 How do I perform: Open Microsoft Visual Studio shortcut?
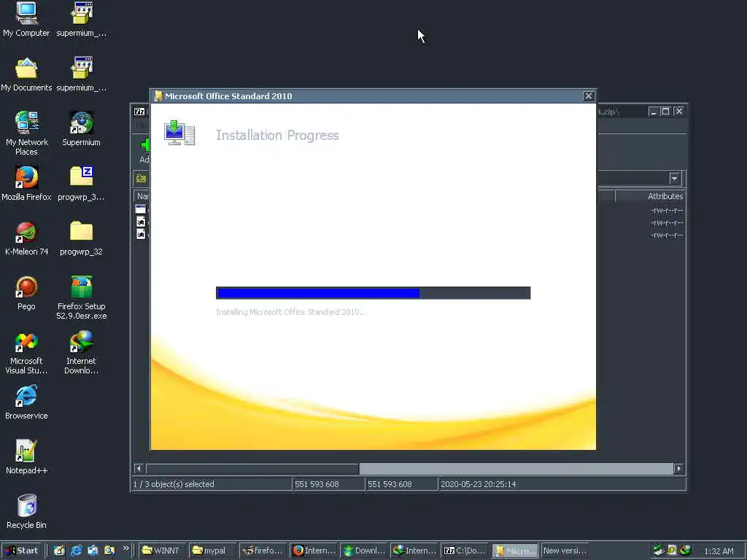pos(26,352)
